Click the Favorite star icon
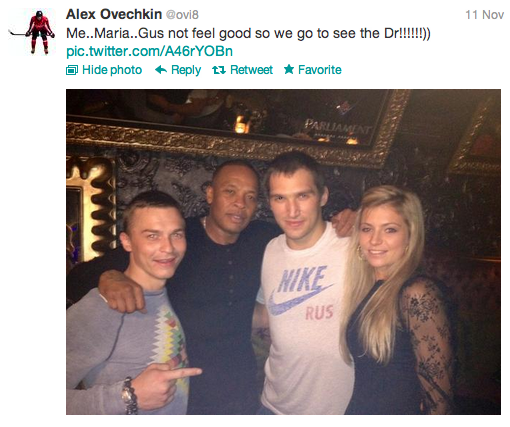 pos(289,69)
